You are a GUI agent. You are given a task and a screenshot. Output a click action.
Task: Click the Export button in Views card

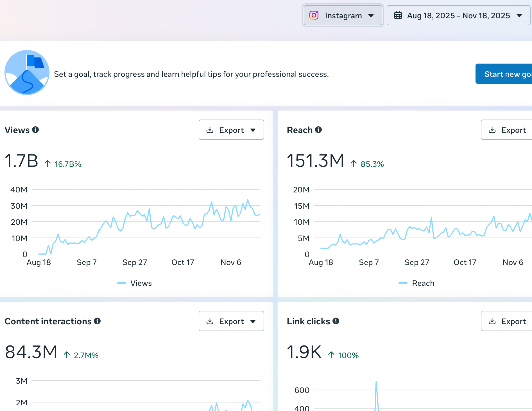[x=231, y=130]
